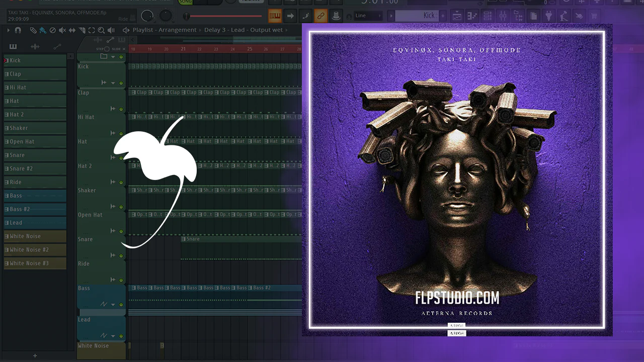Toggle the STEP checkbox in playlist header
This screenshot has width=644, height=362.
(x=107, y=49)
